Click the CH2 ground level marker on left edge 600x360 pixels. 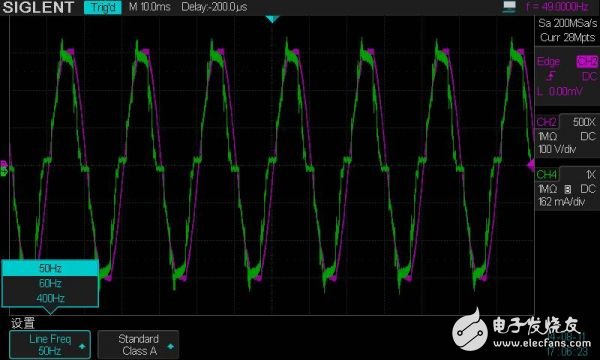3,164
